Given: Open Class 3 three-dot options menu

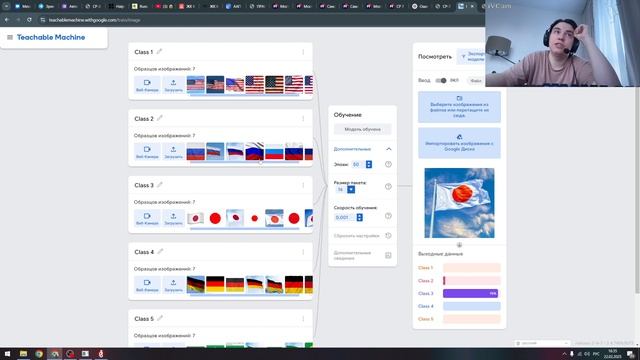Looking at the screenshot, I should point(303,185).
